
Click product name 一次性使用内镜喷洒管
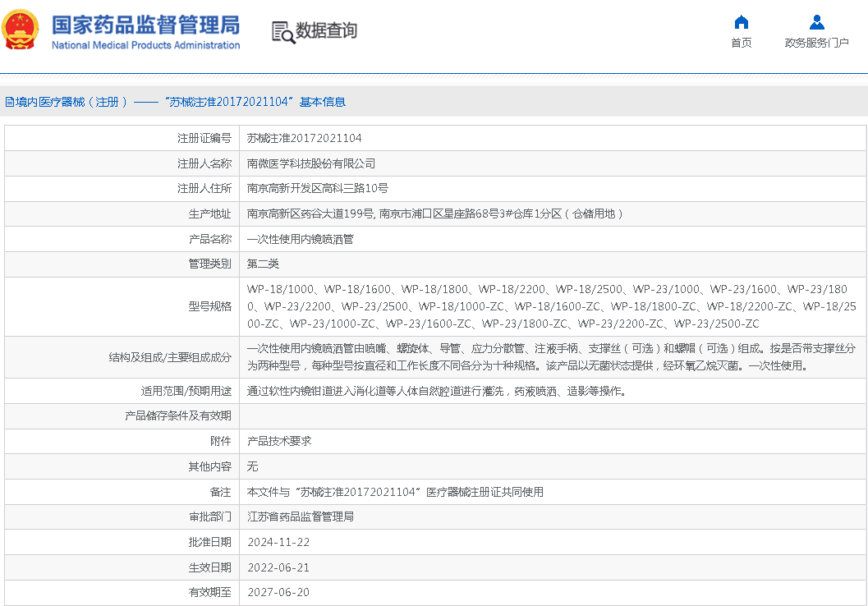[x=300, y=239]
